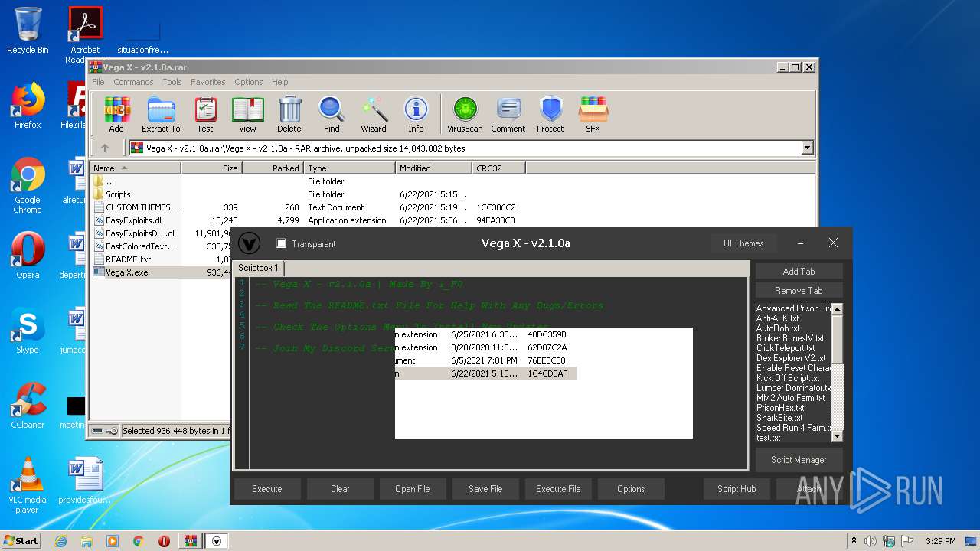Click the Protect shield icon

(550, 114)
